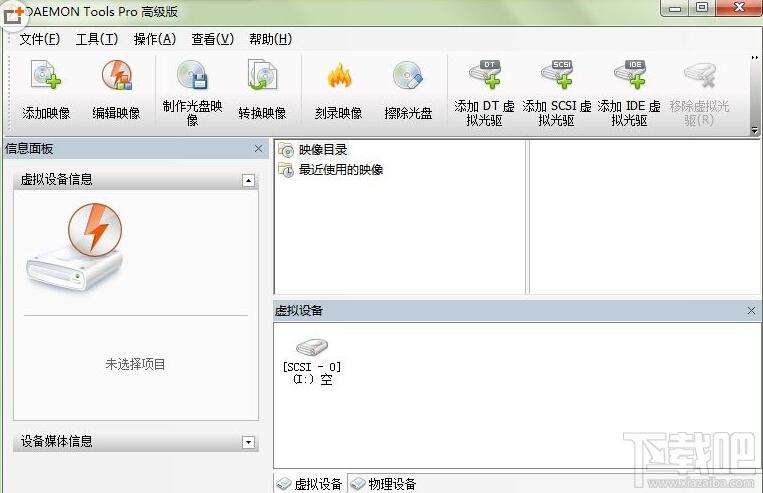Switch to the 物理设备 bottom tab
The height and width of the screenshot is (493, 763).
384,484
